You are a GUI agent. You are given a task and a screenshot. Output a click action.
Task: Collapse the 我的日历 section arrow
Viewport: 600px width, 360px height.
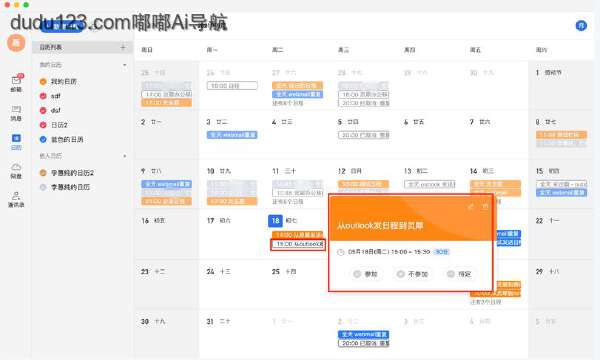coord(125,65)
